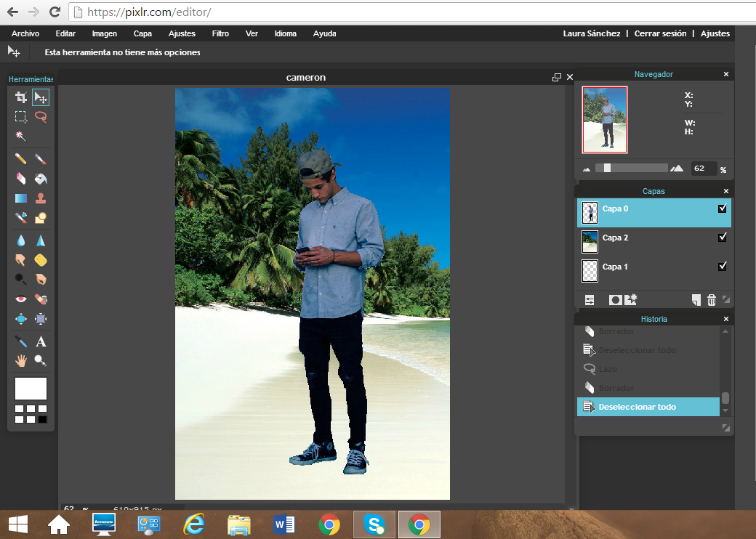This screenshot has width=756, height=539.
Task: Open Skype from the taskbar
Action: [374, 524]
